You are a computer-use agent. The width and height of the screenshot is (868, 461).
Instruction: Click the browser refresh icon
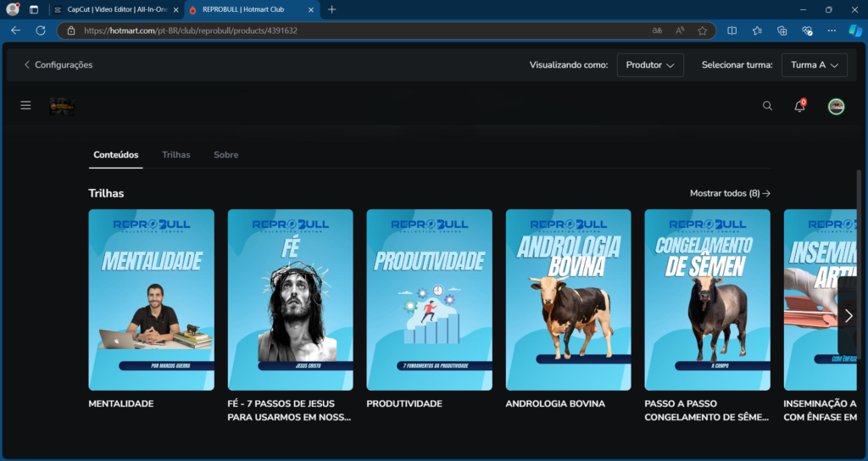[40, 31]
